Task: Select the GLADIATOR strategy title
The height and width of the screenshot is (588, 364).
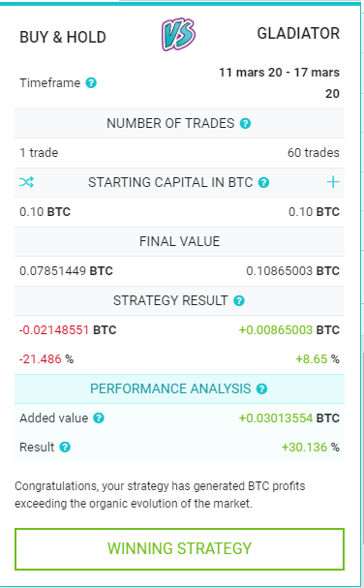Action: coord(298,33)
